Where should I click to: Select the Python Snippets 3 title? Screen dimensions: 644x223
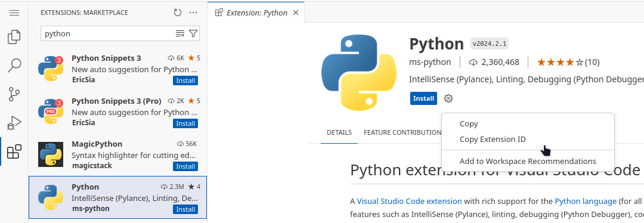click(x=106, y=58)
